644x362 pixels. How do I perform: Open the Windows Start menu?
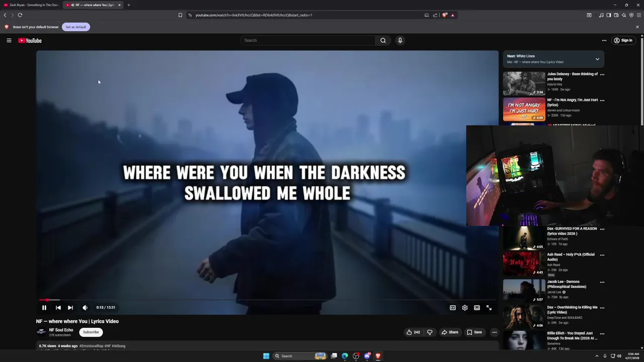pyautogui.click(x=266, y=356)
